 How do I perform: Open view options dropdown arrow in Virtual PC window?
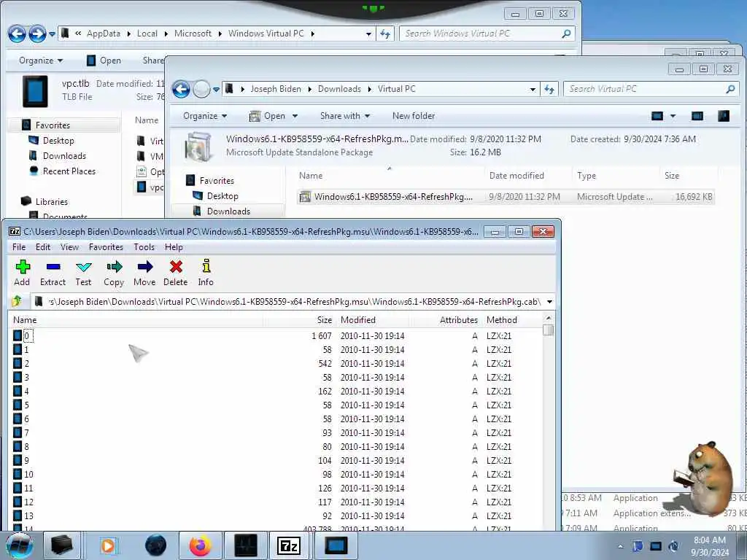click(x=673, y=116)
